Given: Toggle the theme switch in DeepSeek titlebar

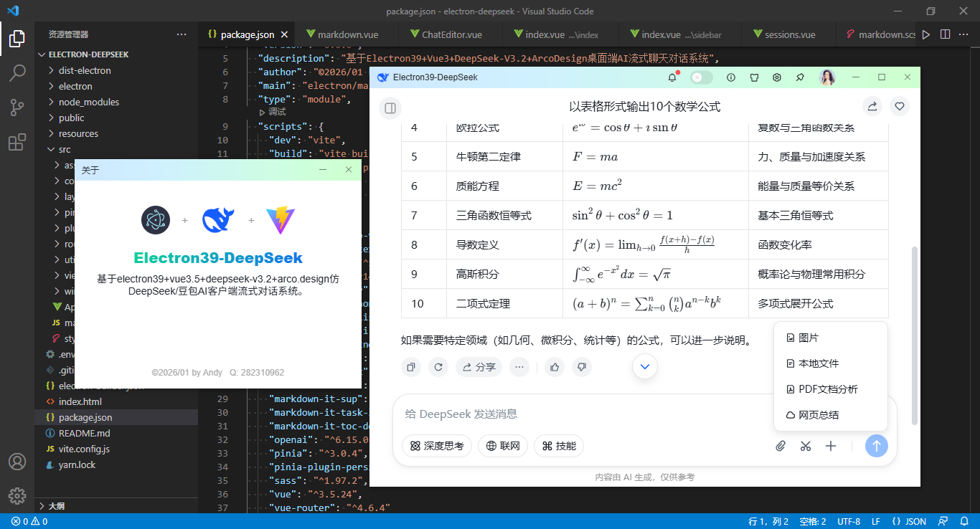Looking at the screenshot, I should [699, 77].
